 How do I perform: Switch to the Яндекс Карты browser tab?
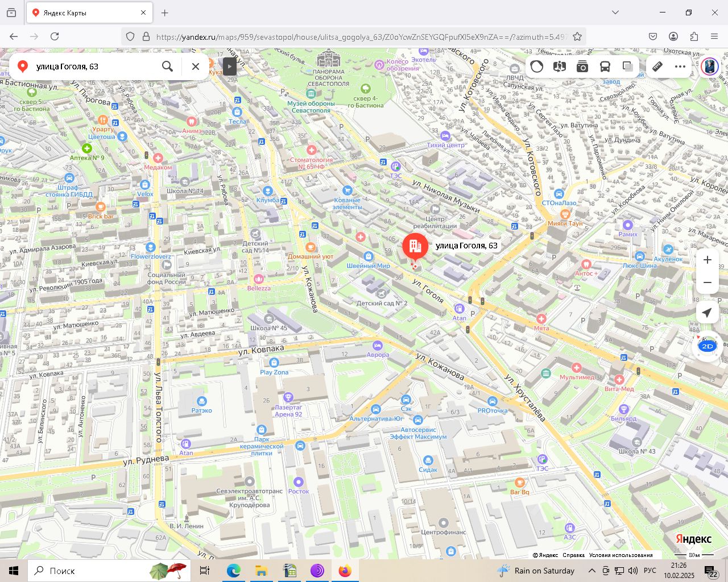[88, 13]
